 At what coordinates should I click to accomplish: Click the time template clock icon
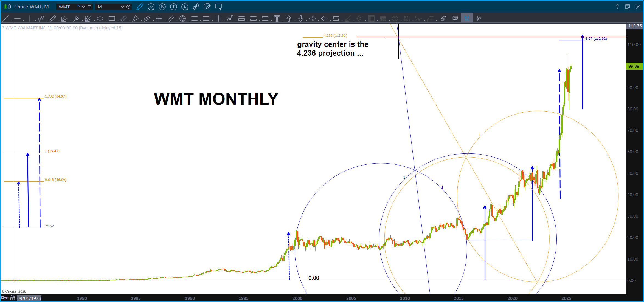[x=128, y=7]
